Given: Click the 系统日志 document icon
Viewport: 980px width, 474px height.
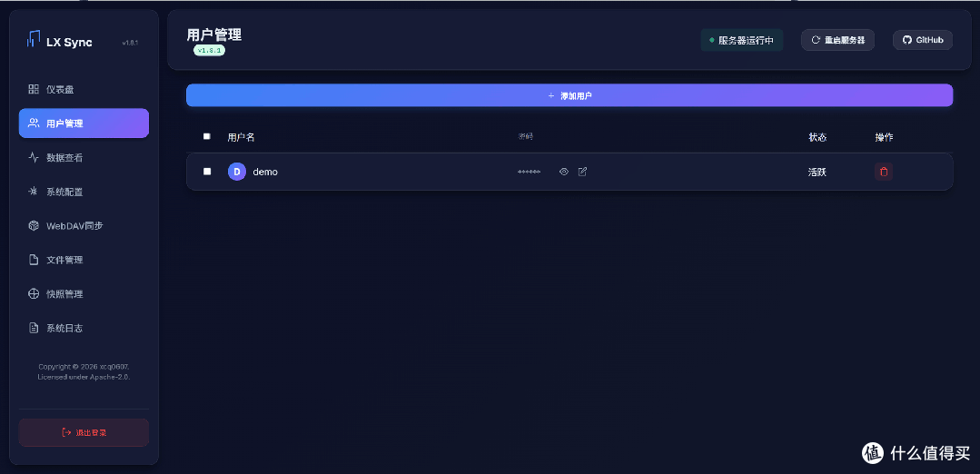Looking at the screenshot, I should click(34, 328).
